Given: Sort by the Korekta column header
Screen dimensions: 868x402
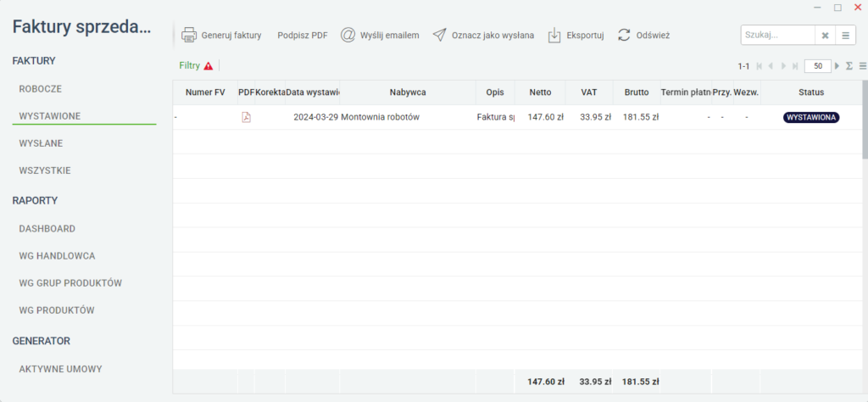Looking at the screenshot, I should pos(270,92).
